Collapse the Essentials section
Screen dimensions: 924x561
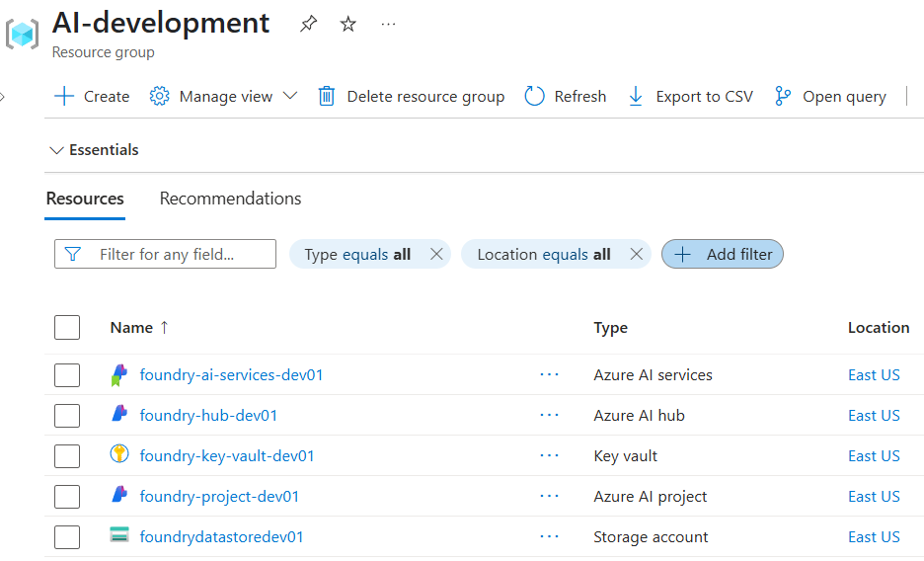(x=95, y=150)
